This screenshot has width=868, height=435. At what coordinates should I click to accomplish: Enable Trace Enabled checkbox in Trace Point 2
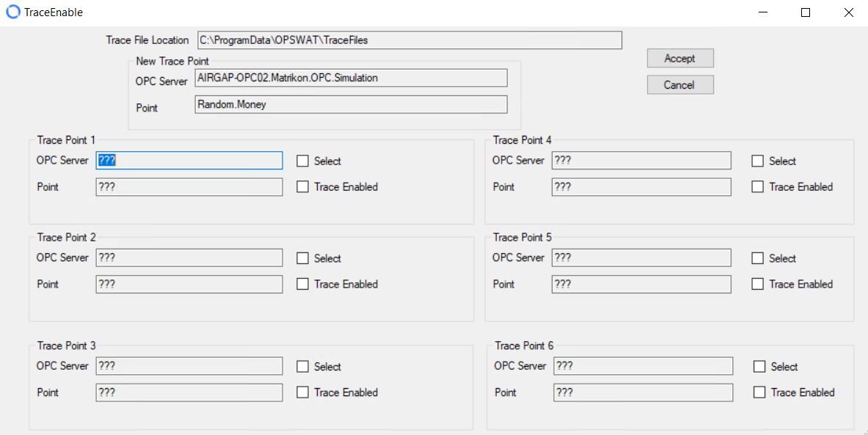302,284
